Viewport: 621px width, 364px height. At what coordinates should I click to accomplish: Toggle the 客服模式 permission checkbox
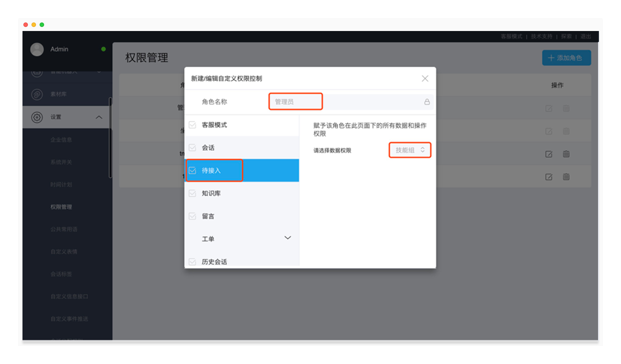tap(193, 125)
